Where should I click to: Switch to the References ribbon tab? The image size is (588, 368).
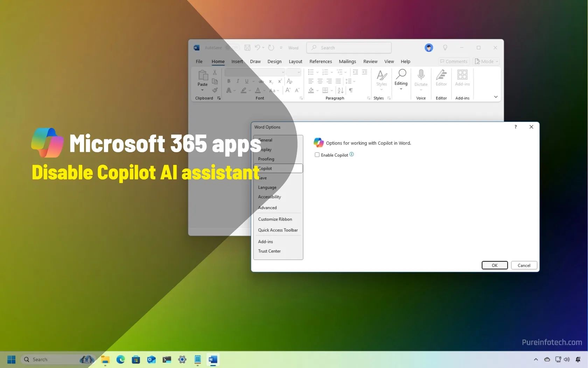pyautogui.click(x=320, y=61)
